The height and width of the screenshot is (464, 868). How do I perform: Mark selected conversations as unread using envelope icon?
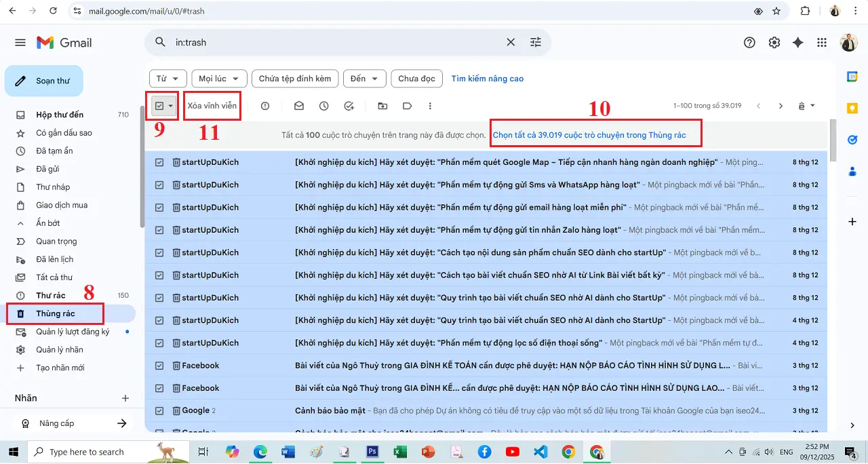pyautogui.click(x=297, y=106)
